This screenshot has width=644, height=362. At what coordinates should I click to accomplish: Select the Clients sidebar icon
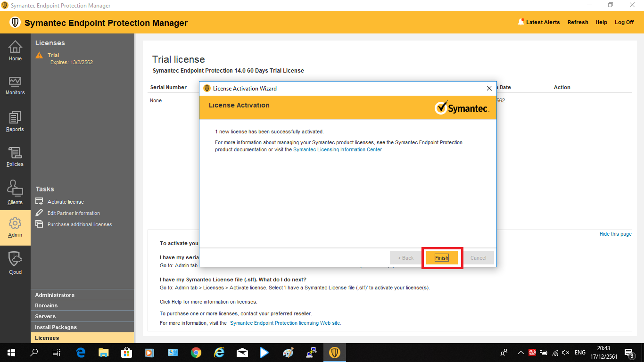15,192
